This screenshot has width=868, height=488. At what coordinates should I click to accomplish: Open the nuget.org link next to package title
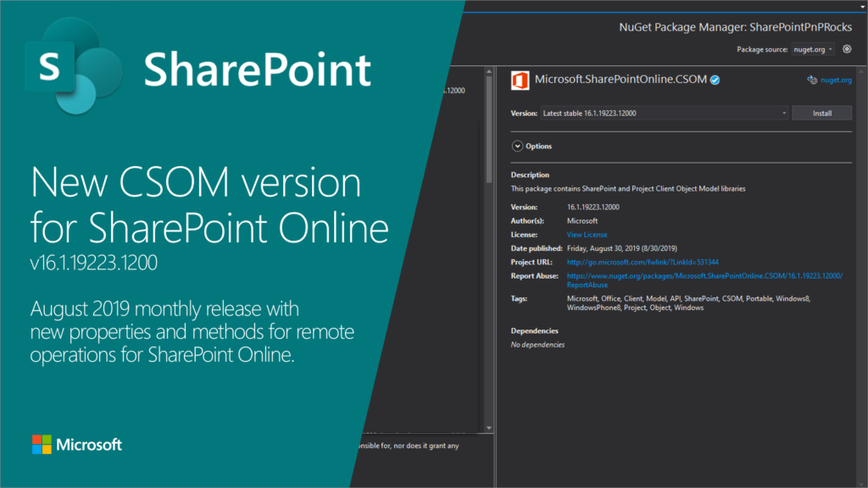835,80
